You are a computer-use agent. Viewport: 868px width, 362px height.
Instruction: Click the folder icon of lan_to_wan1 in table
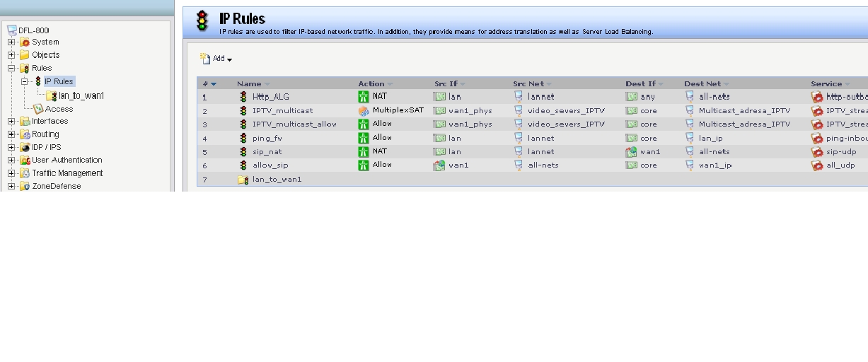(x=243, y=180)
